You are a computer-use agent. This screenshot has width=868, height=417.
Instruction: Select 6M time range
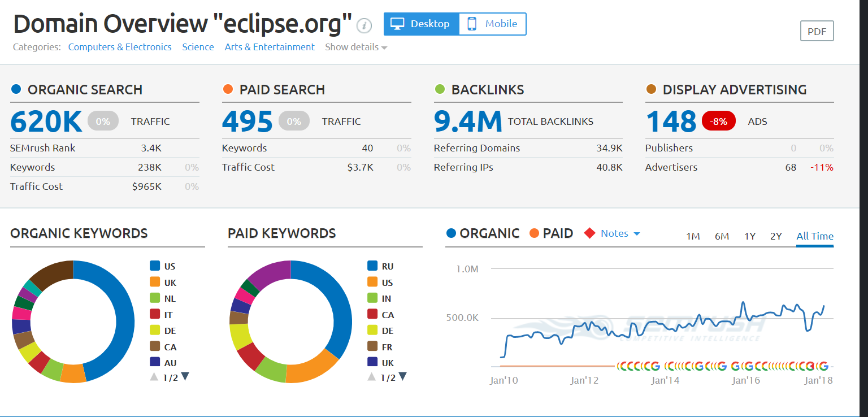point(722,236)
